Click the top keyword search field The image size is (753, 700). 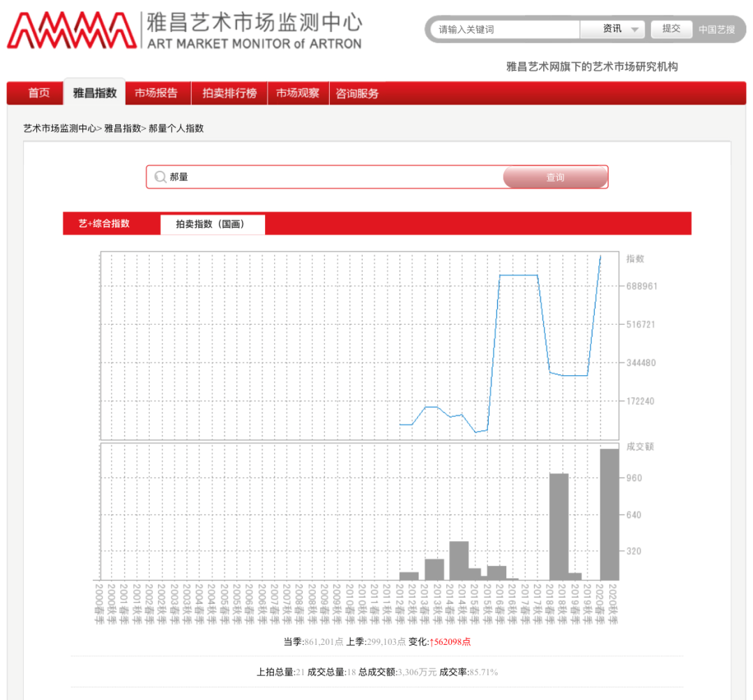tap(505, 29)
